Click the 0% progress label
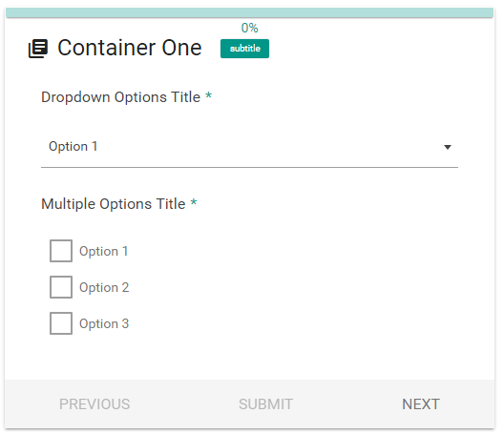The height and width of the screenshot is (434, 504). click(x=249, y=28)
